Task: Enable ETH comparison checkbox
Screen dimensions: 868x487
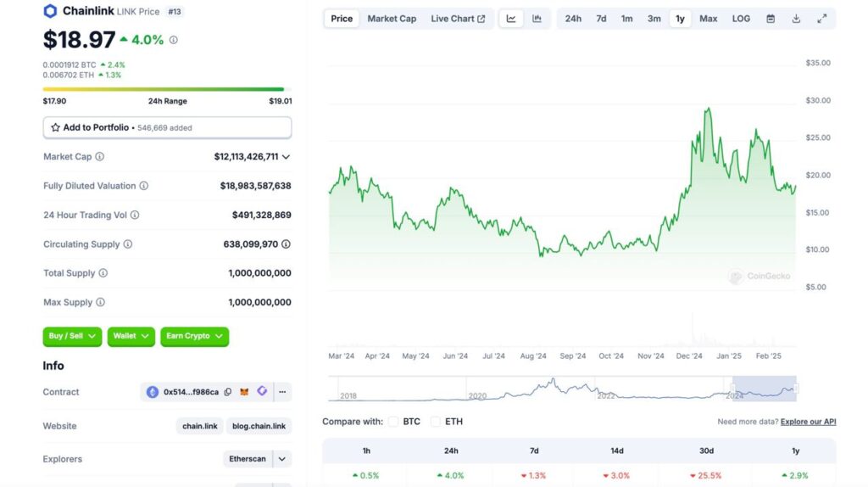Action: 436,422
